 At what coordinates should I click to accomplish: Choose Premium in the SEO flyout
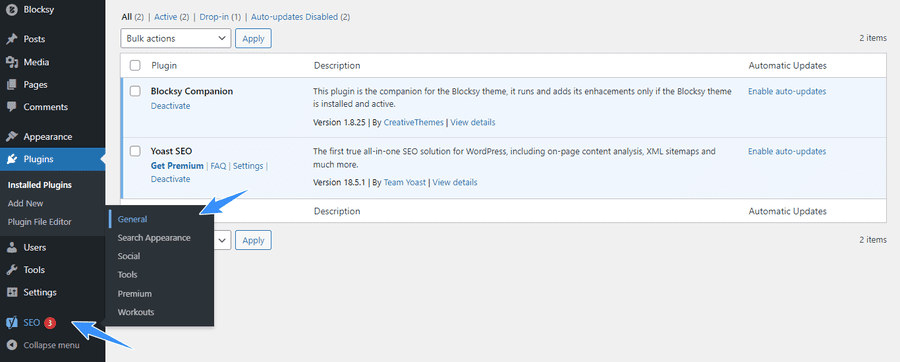[134, 294]
